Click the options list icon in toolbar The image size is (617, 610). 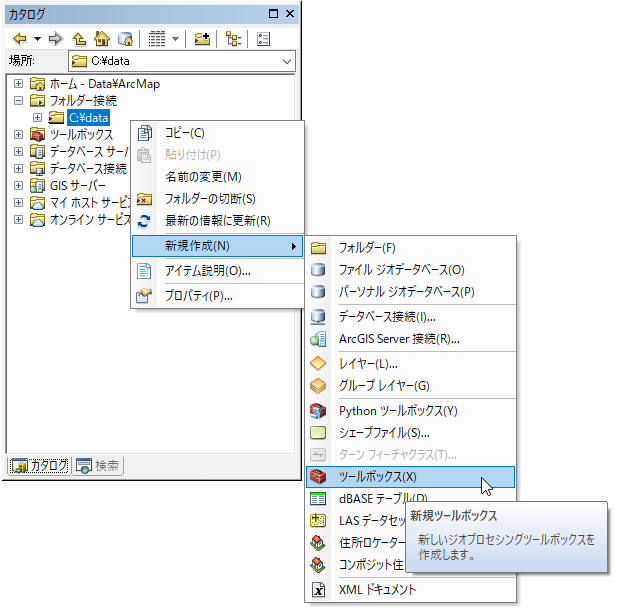coord(263,39)
